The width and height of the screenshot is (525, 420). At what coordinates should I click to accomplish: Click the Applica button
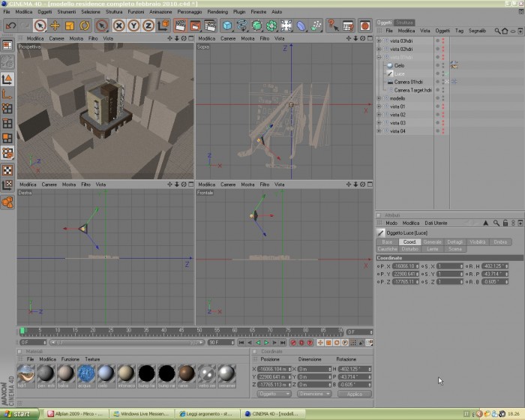(355, 394)
